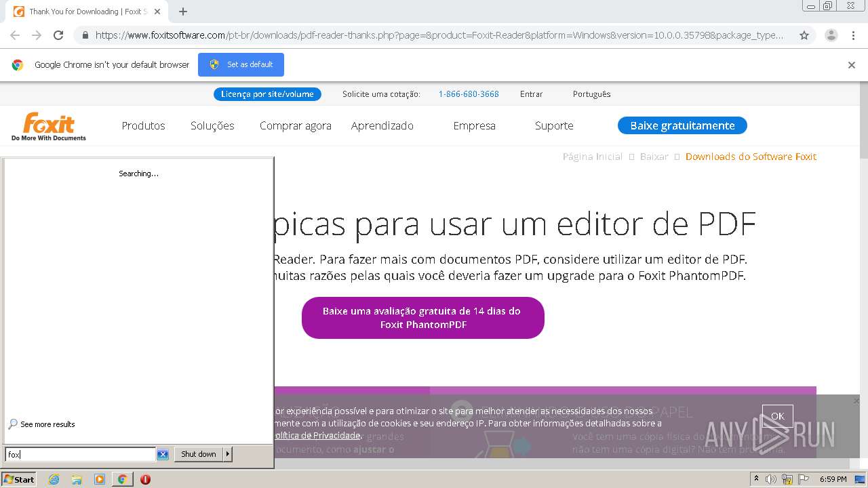Set Chrome as default browser

tap(241, 64)
